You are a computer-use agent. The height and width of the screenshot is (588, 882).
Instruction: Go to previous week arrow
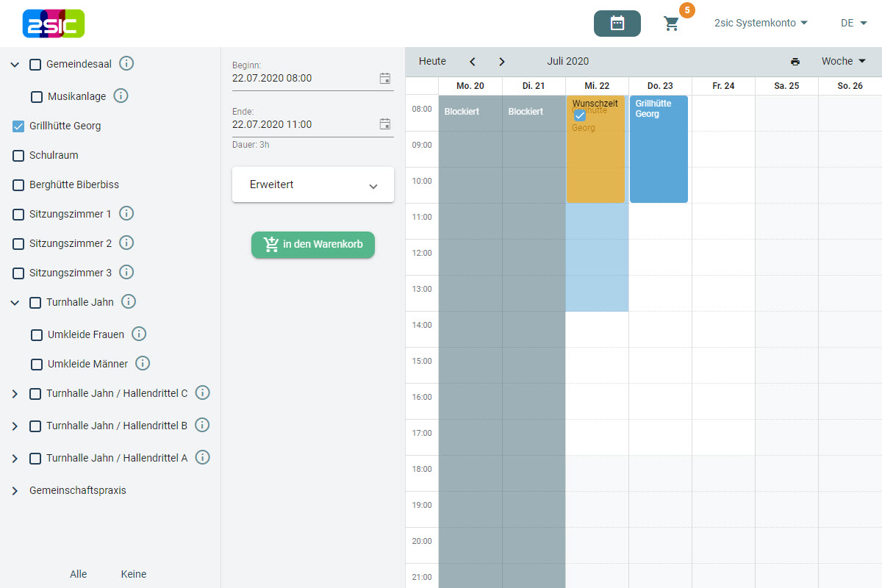[x=473, y=62]
